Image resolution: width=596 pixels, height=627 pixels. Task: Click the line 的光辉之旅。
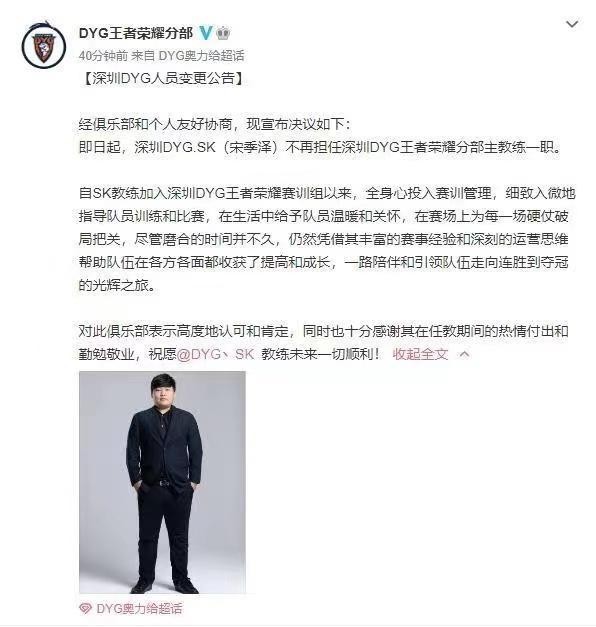coord(117,285)
